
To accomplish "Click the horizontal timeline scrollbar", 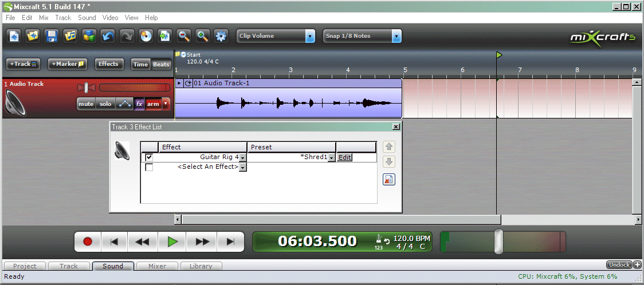I will [x=341, y=220].
